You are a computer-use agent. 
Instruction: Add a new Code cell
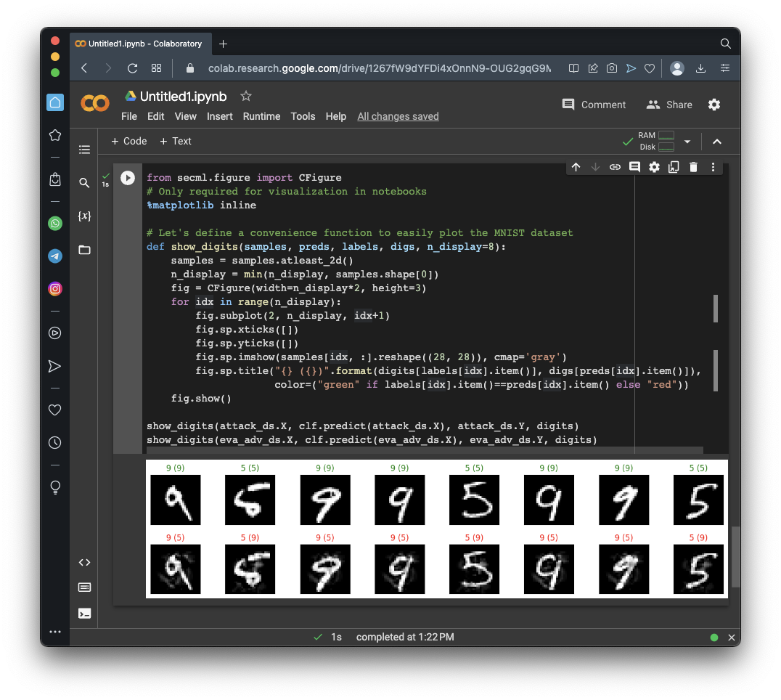128,141
